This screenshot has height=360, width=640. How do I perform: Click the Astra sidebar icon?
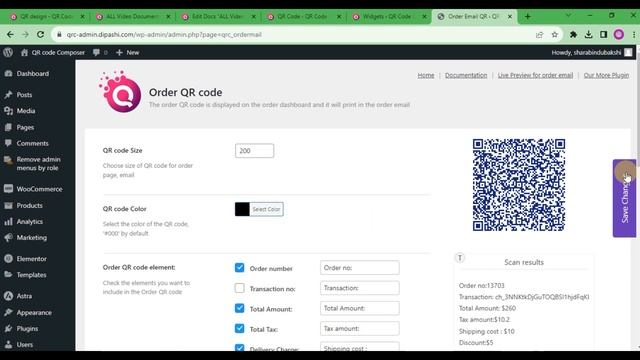[x=8, y=296]
